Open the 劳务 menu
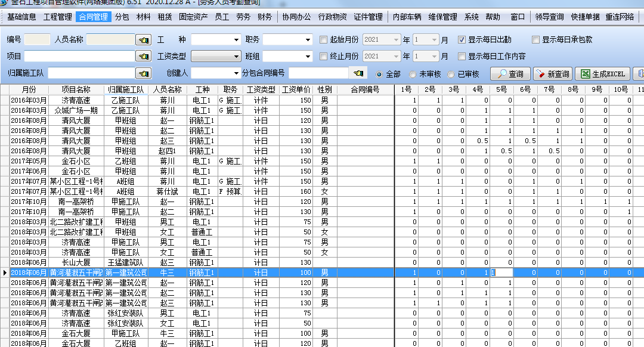 point(243,17)
